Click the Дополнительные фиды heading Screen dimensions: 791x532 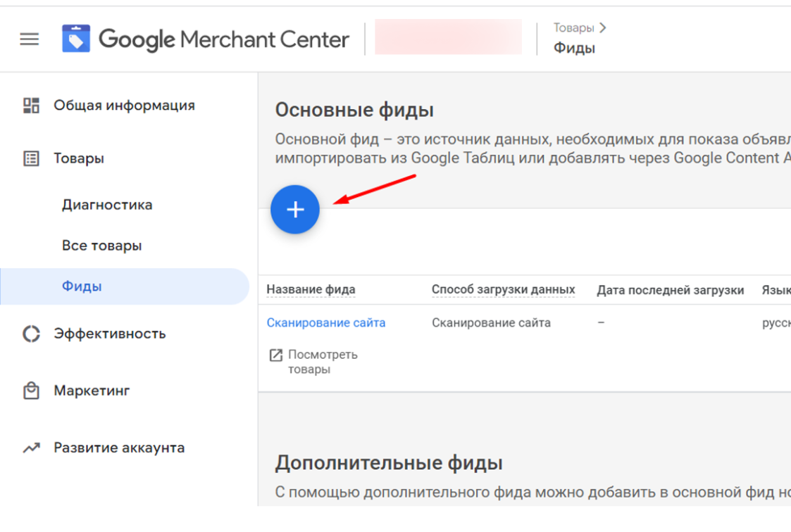(x=388, y=463)
